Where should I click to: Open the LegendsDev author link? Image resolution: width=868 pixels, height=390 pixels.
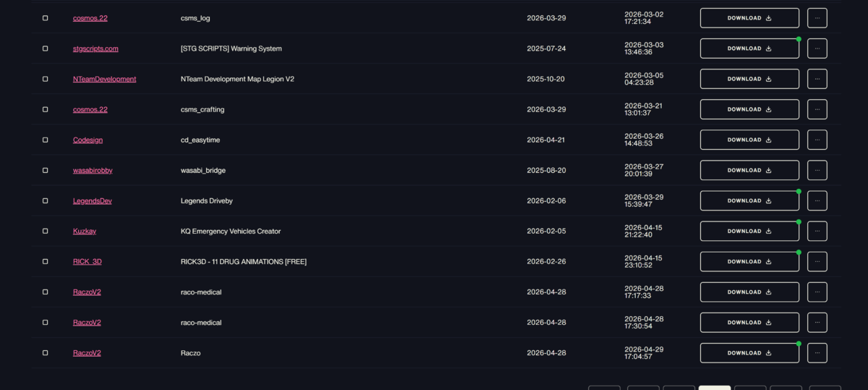[93, 200]
